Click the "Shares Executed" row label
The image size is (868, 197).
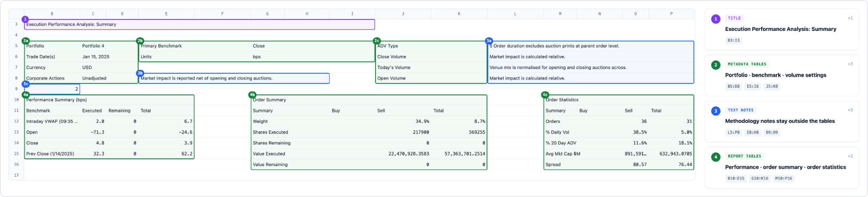tap(290, 132)
